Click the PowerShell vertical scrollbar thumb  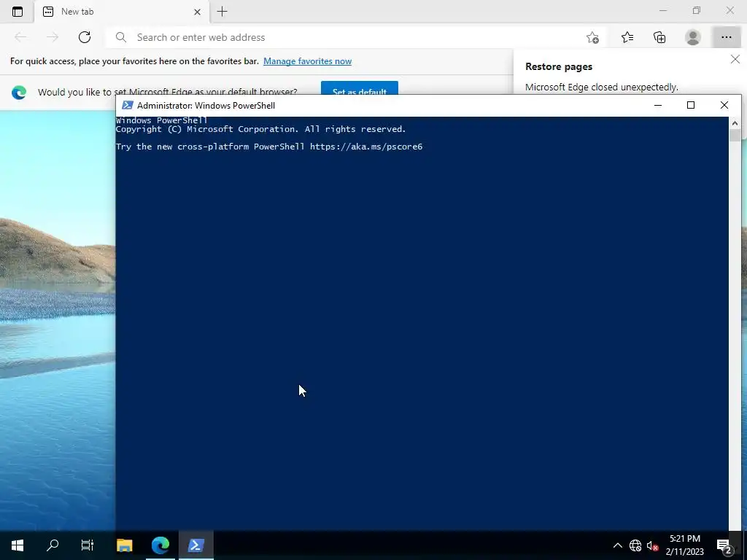[x=735, y=135]
